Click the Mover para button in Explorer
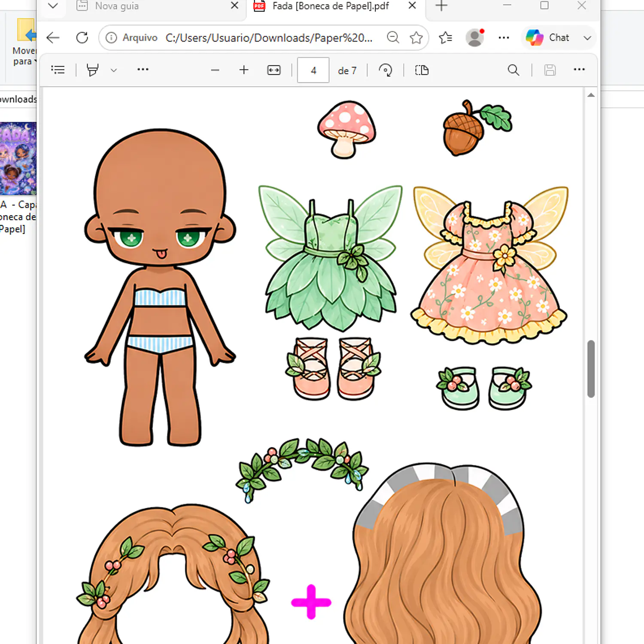Viewport: 644px width, 644px height. point(24,42)
